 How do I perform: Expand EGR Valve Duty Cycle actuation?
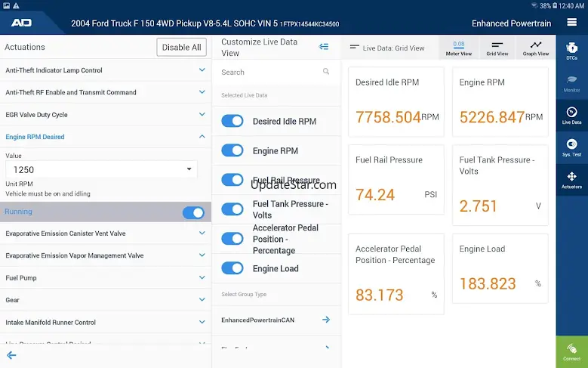pos(202,115)
